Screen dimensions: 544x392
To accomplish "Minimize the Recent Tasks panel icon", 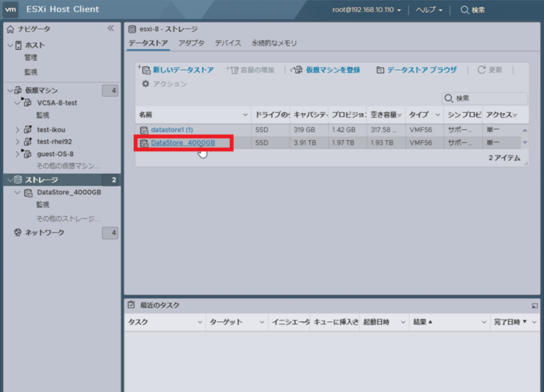I will [535, 306].
